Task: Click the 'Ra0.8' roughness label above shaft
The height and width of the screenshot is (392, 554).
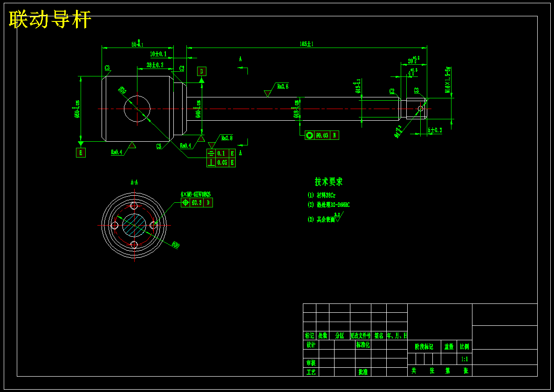Action: pos(283,86)
